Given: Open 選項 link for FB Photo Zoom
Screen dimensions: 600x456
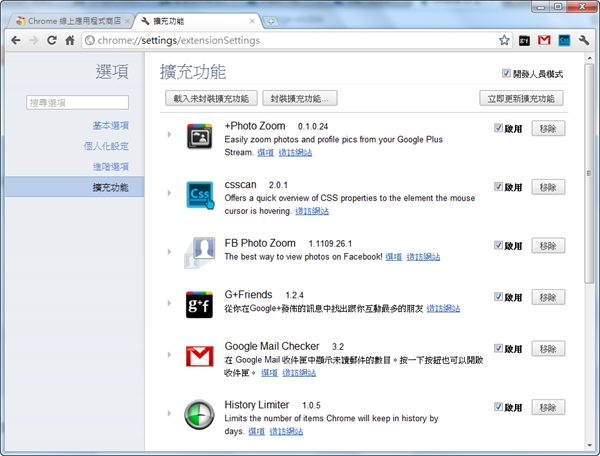Looking at the screenshot, I should tap(393, 257).
